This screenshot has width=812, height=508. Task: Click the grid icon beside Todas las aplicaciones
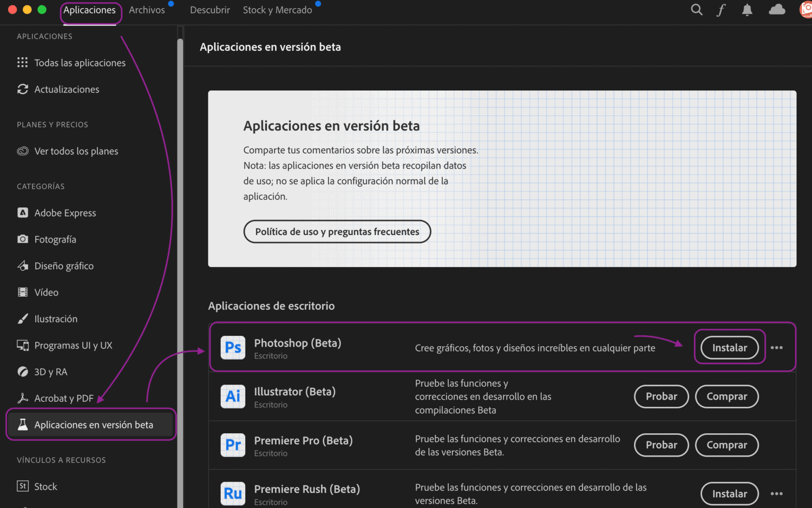(22, 63)
